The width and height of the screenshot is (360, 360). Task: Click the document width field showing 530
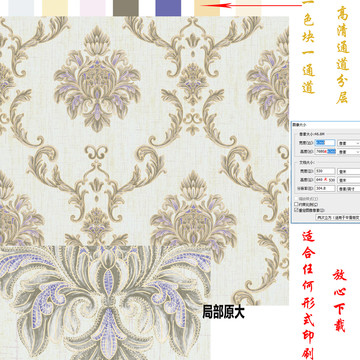point(325,171)
